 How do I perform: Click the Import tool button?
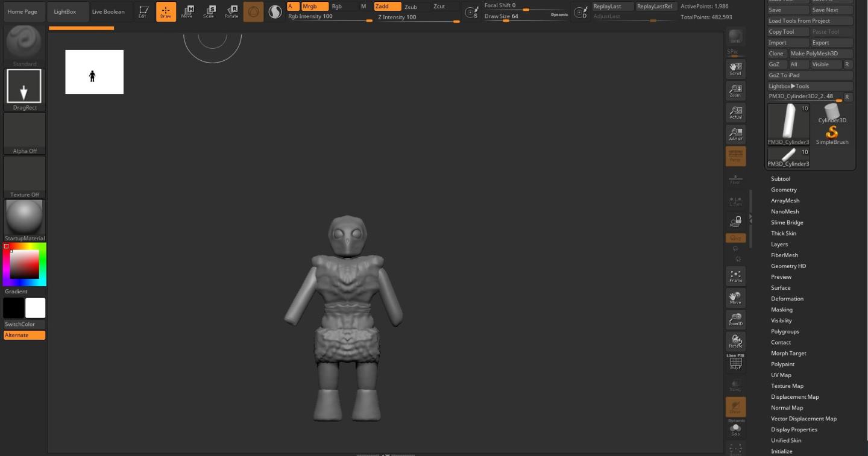(788, 42)
